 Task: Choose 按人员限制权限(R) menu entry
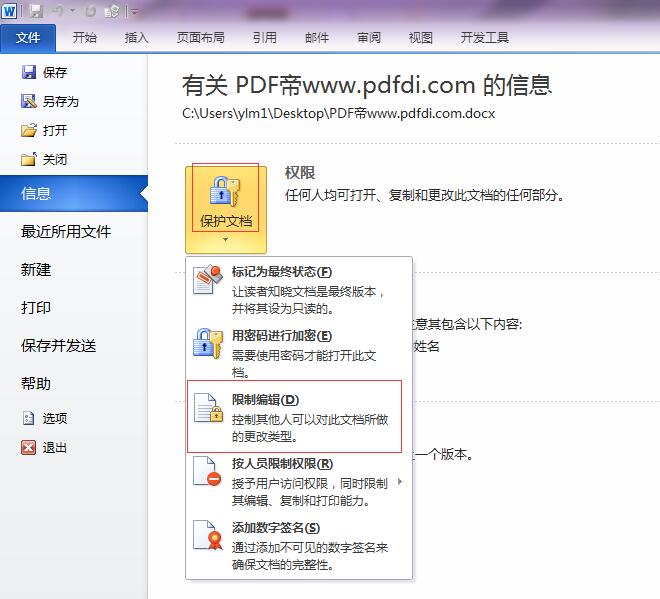coord(299,482)
